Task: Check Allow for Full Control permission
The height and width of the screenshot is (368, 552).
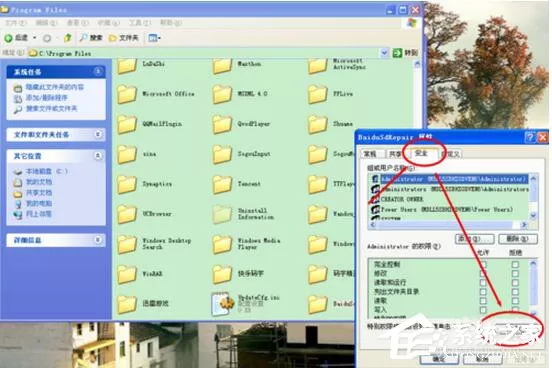Action: click(x=483, y=264)
